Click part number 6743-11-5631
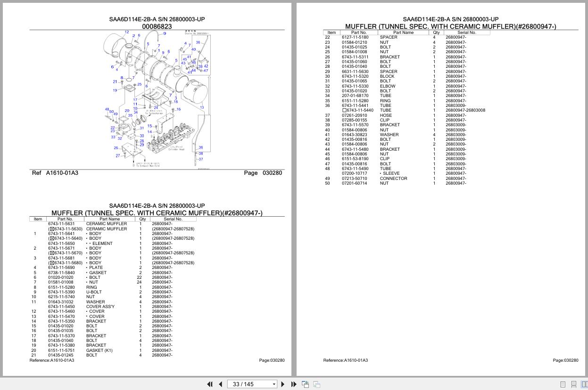This screenshot has width=588, height=390. click(61, 224)
